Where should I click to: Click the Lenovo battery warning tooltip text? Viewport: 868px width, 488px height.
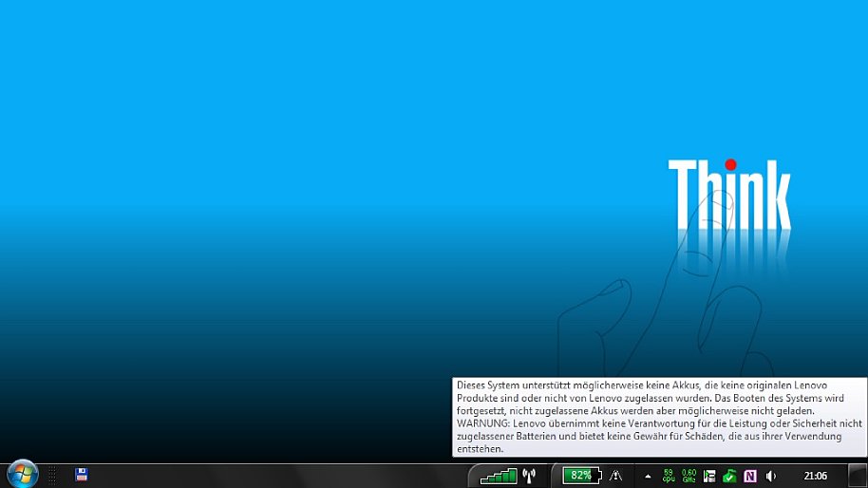point(659,417)
